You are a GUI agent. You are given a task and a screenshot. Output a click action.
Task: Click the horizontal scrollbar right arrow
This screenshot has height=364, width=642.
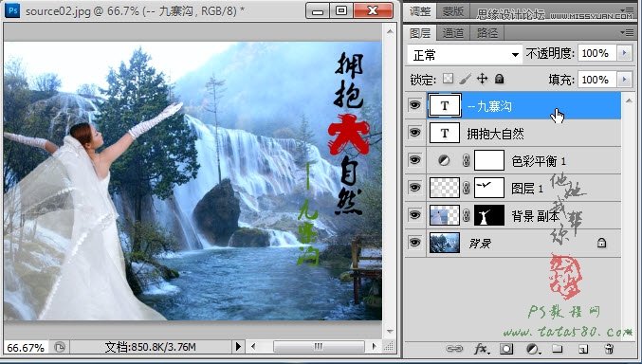click(374, 347)
